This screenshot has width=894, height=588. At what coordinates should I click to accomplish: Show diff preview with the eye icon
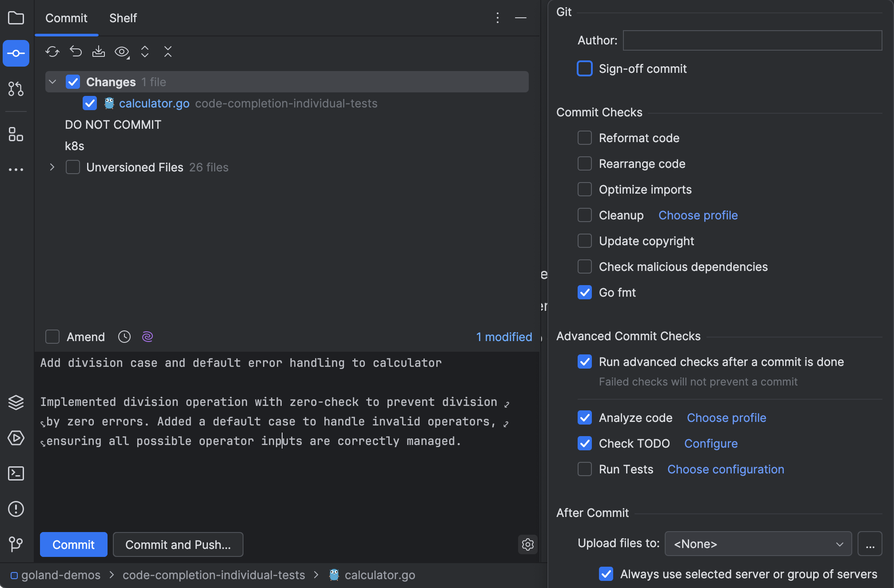click(121, 52)
